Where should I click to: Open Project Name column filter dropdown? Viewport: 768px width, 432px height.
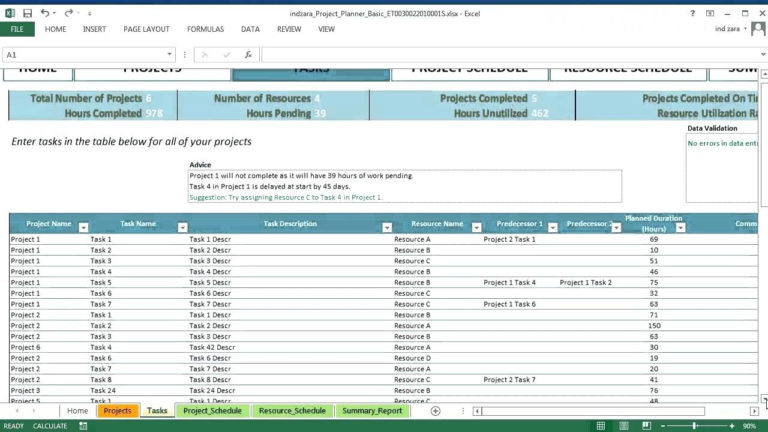83,227
